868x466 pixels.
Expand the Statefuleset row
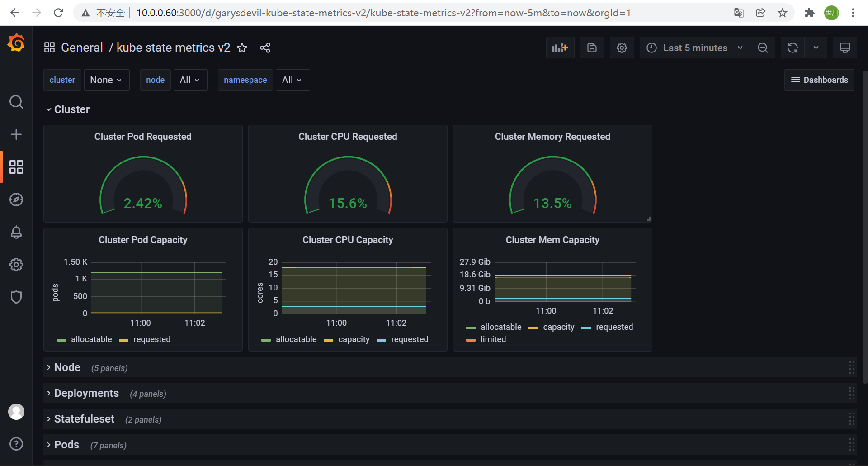click(x=80, y=419)
